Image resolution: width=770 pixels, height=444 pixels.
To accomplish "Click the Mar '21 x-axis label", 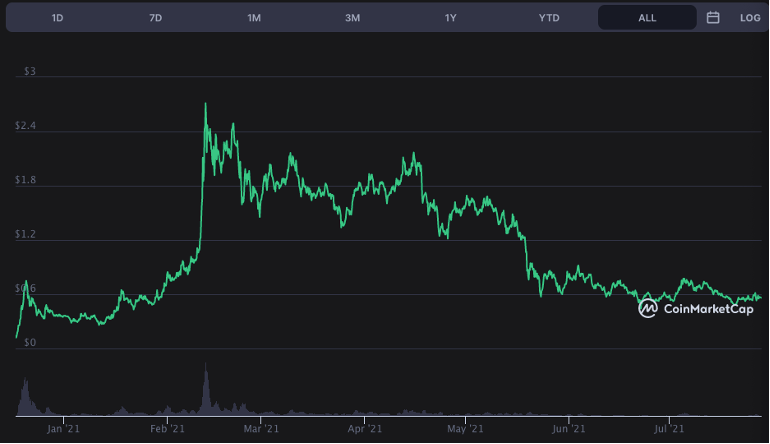I will [260, 429].
